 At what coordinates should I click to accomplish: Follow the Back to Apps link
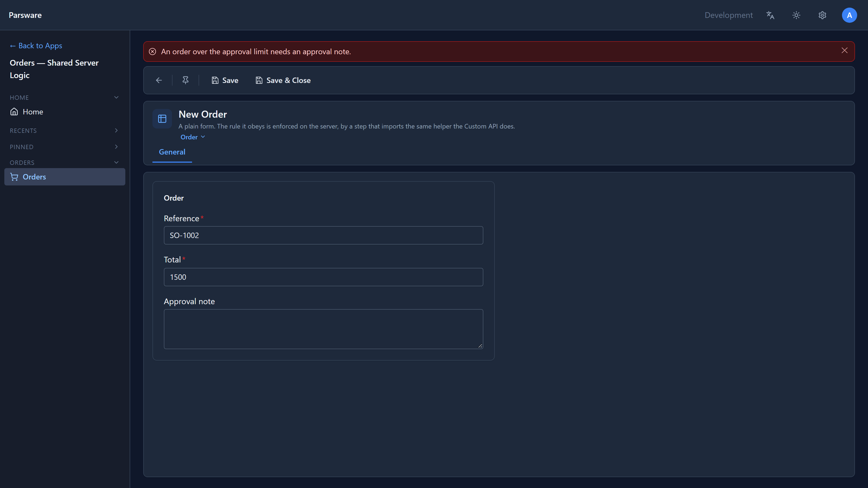tap(36, 46)
